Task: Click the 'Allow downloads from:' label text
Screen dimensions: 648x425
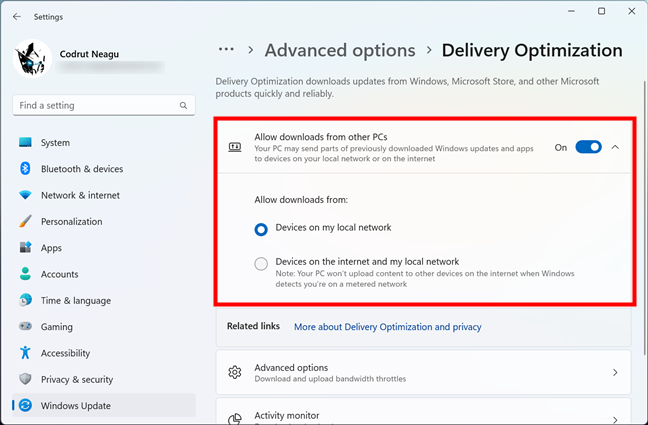Action: 301,200
